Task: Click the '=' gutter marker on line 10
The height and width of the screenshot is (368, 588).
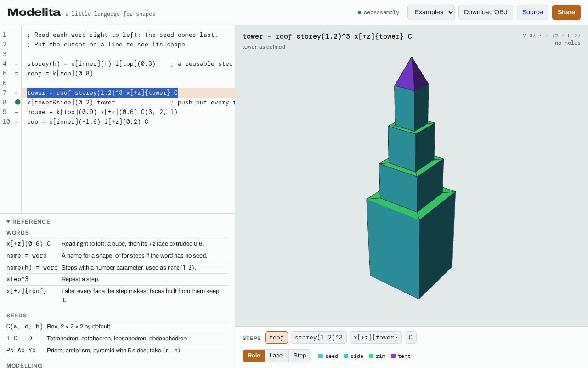Action: click(17, 122)
